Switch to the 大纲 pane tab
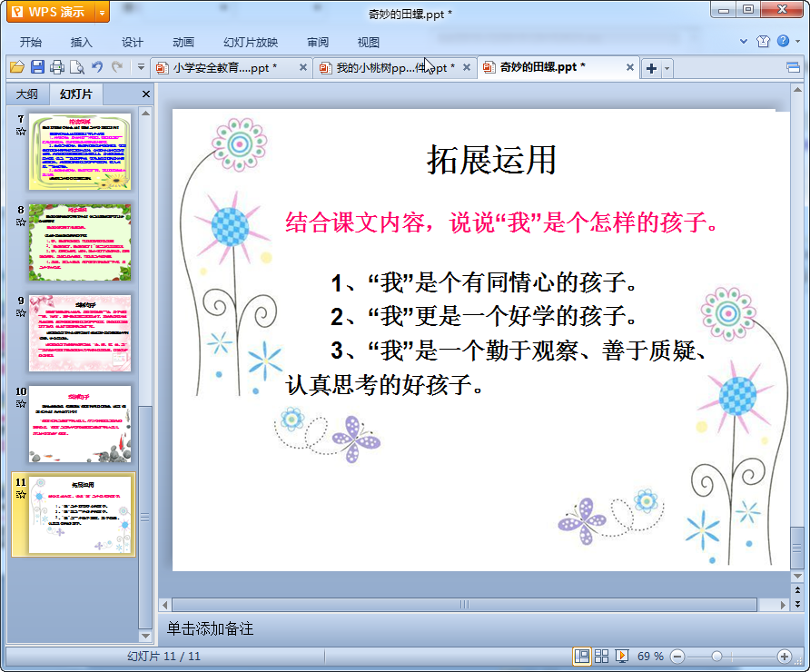This screenshot has width=810, height=672. point(27,94)
